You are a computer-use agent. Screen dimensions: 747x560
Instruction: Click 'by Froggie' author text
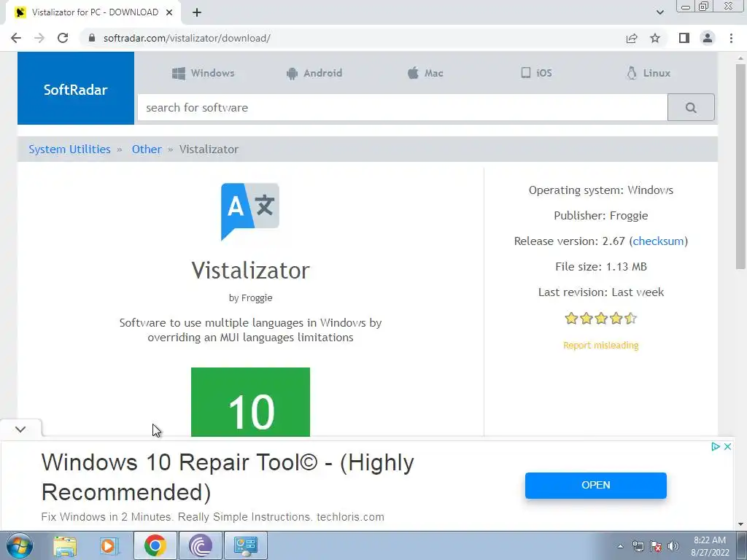(x=251, y=297)
